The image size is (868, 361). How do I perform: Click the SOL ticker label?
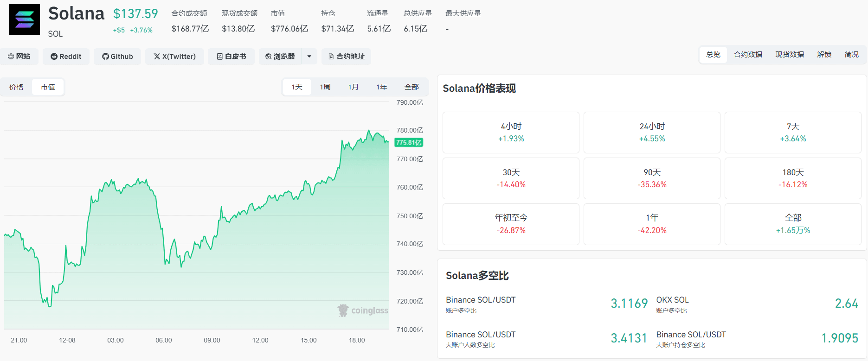(55, 34)
